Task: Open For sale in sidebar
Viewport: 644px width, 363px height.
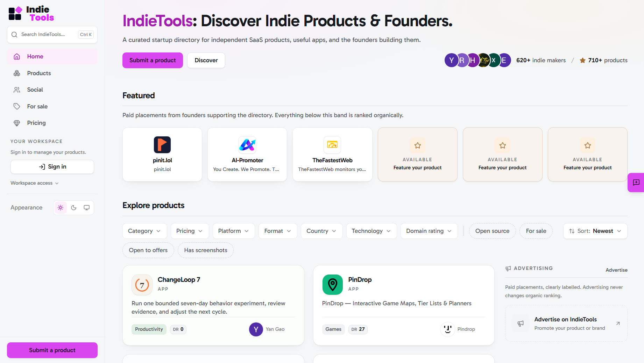Action: coord(52,107)
